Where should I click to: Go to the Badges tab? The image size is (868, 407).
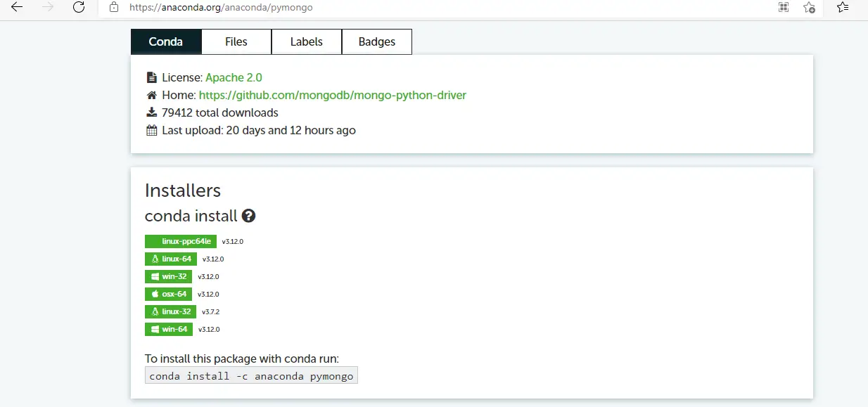click(x=377, y=41)
